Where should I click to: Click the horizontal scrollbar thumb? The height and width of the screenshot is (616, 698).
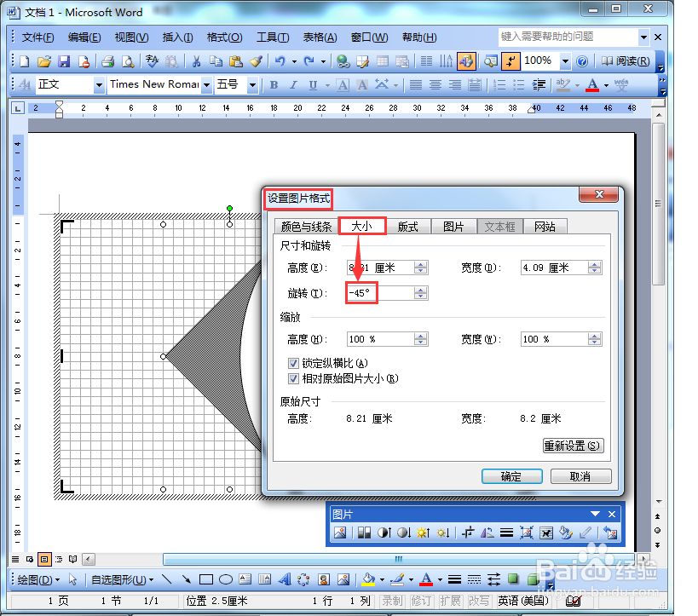tap(399, 559)
